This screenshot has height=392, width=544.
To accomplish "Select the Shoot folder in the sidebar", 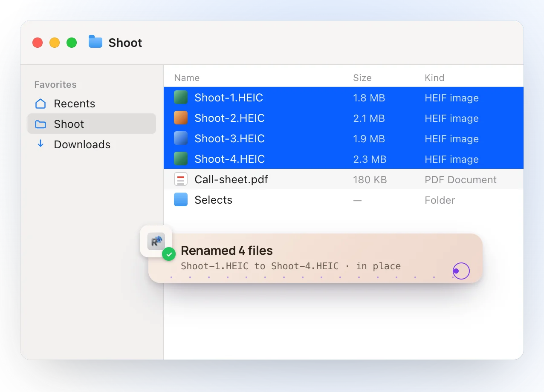I will [x=91, y=124].
